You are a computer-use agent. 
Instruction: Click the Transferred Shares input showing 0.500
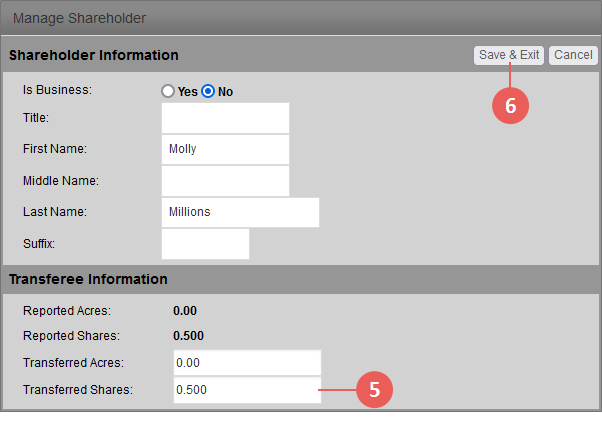coord(247,390)
